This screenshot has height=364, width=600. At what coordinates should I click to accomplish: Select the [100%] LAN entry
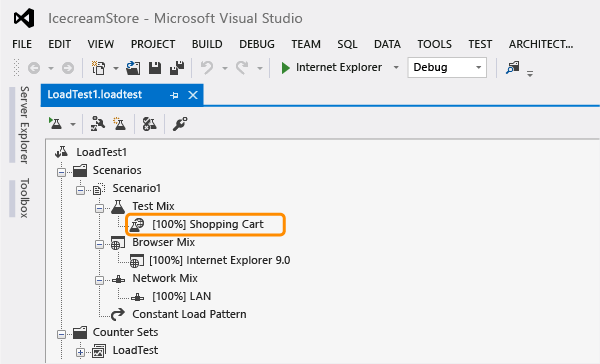(x=181, y=296)
